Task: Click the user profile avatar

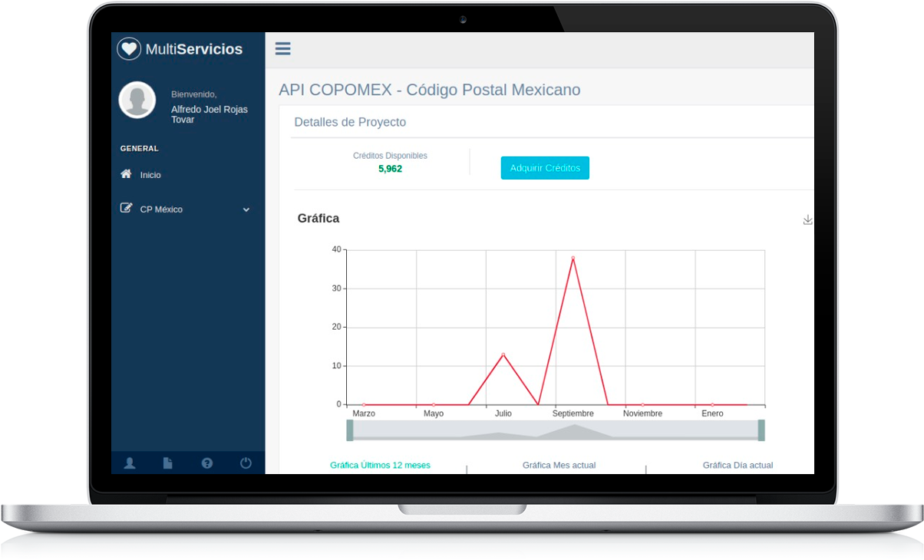Action: [x=137, y=100]
